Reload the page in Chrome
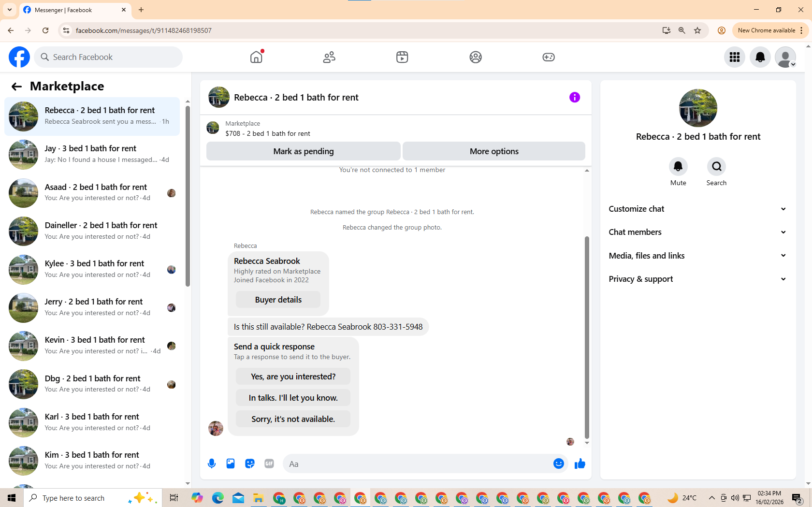This screenshot has height=507, width=812. point(45,30)
